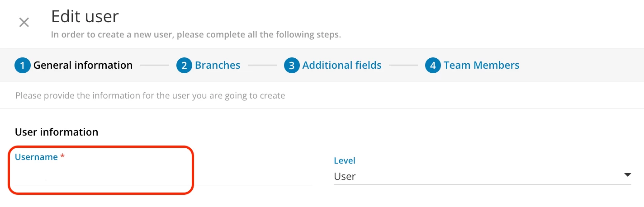Click the red required asterisk next to Username
This screenshot has width=644, height=207.
coord(62,157)
